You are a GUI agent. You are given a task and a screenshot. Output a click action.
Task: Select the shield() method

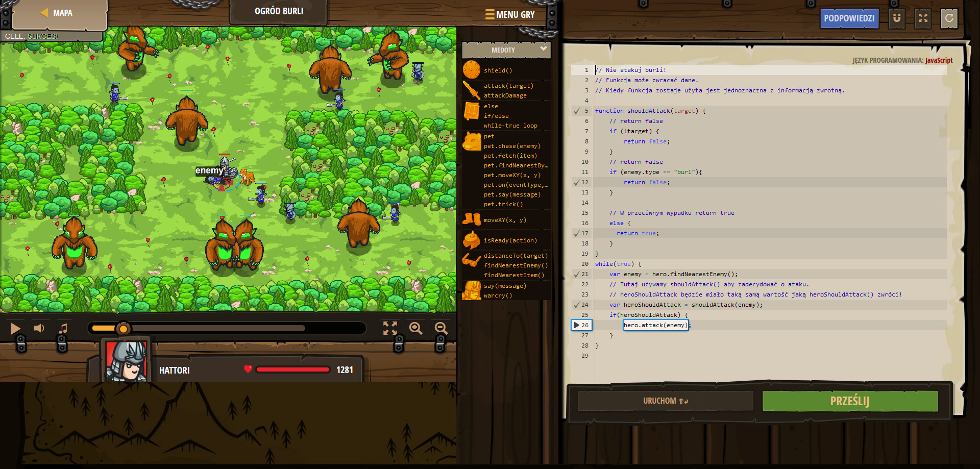pyautogui.click(x=498, y=70)
